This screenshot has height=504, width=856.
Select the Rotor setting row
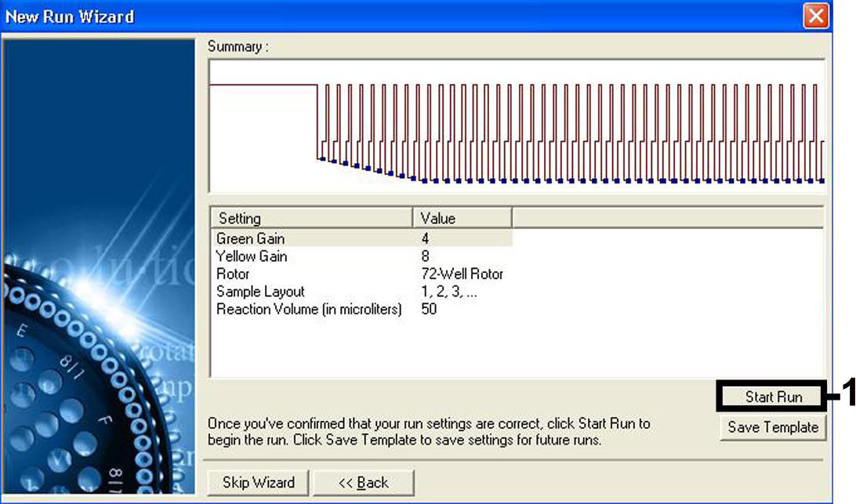pos(361,274)
